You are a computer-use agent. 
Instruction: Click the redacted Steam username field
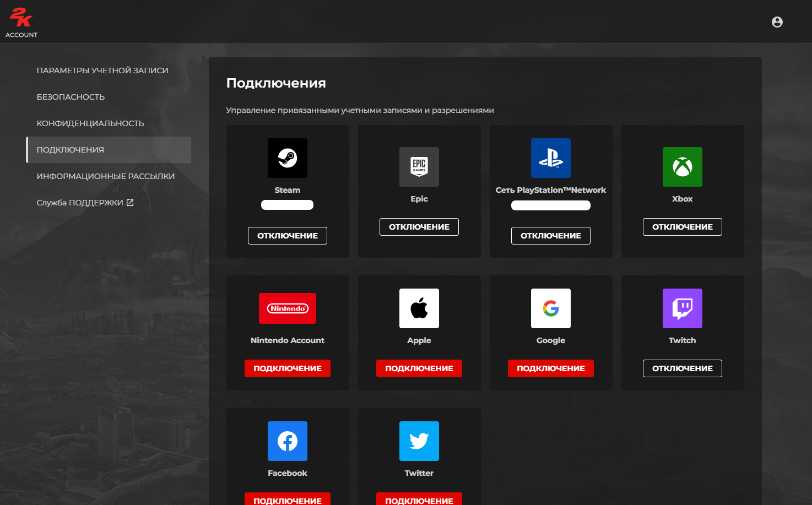(288, 205)
